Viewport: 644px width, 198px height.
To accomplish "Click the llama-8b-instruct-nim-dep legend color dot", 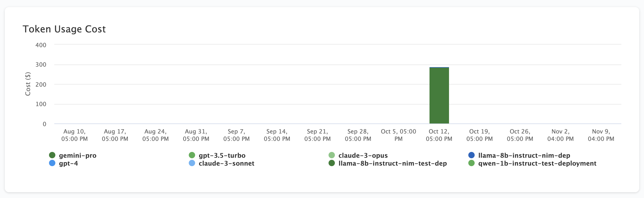I will point(471,155).
